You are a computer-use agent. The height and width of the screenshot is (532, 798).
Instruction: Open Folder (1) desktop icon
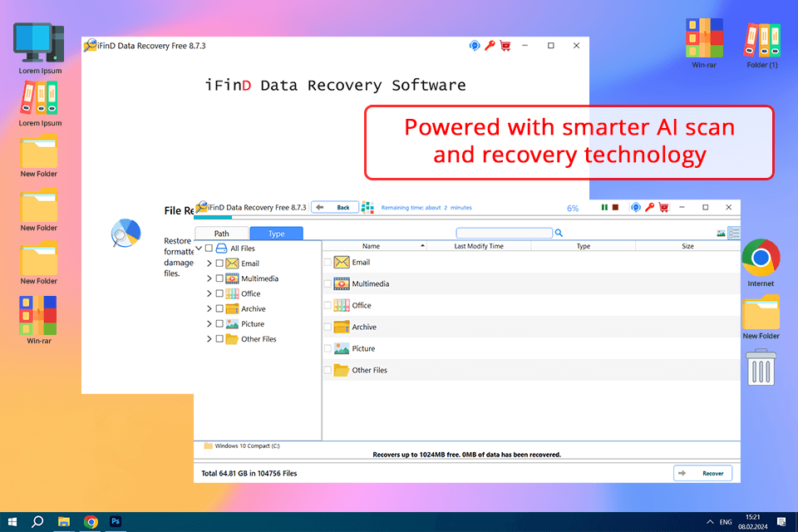762,45
